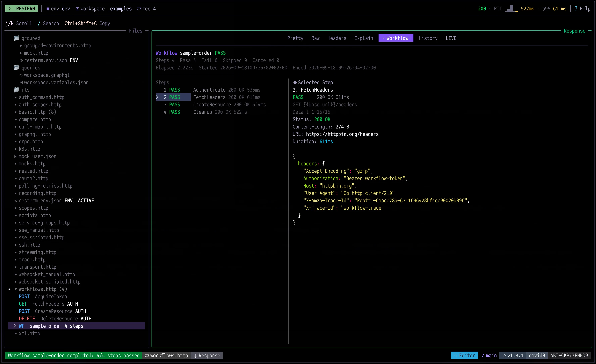Screen dimensions: 596x364
Task: Click the Ctrl+Shift+C Copy hint
Action: pos(87,23)
